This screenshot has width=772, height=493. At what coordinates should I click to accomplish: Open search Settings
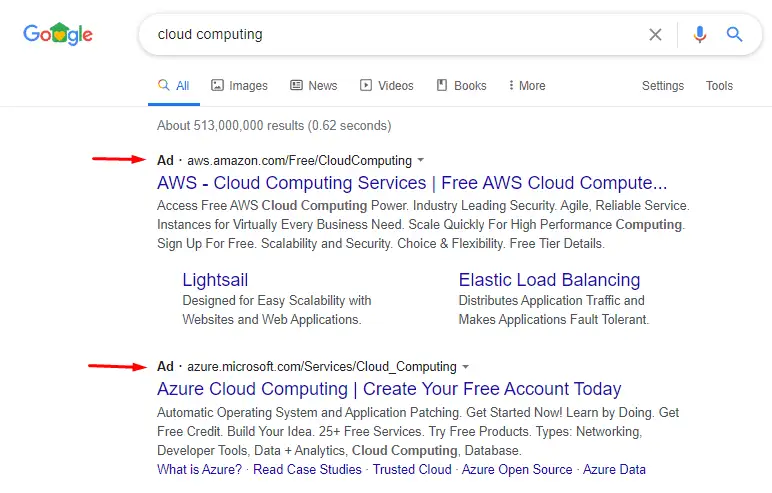[663, 86]
